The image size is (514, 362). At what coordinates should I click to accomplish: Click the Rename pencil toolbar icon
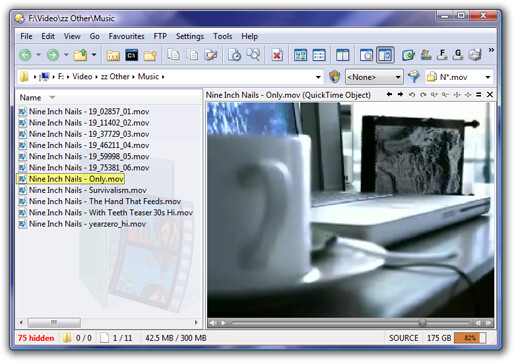click(x=211, y=55)
